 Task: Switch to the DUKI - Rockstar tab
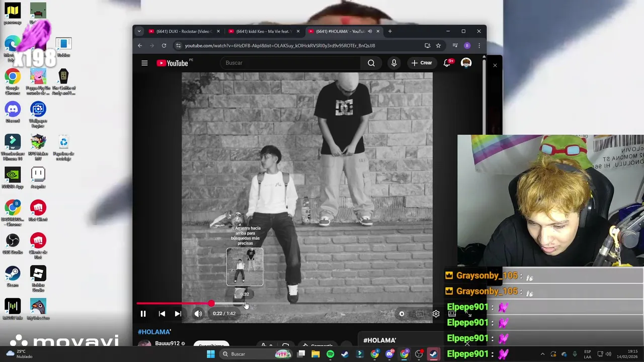coord(184,31)
